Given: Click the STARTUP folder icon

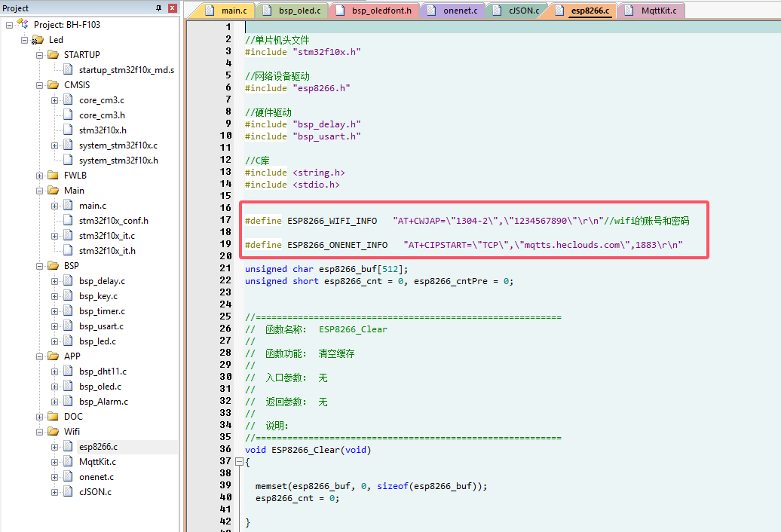Looking at the screenshot, I should pos(53,55).
